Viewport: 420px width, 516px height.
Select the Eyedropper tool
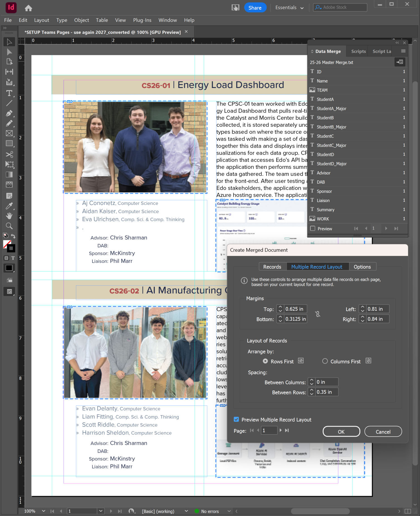pos(9,206)
